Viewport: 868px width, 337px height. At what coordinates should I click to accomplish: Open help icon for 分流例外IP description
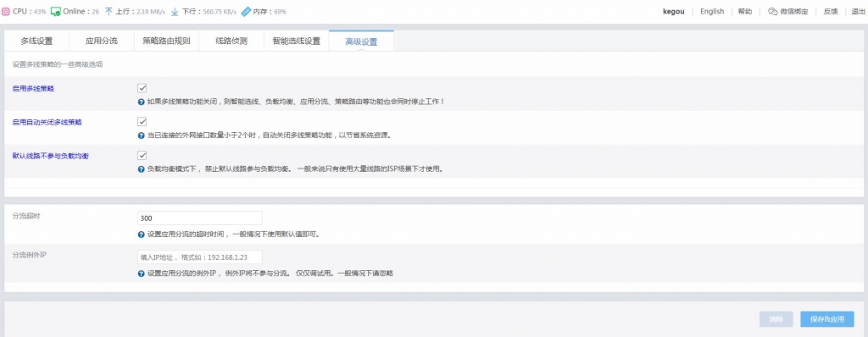[142, 273]
